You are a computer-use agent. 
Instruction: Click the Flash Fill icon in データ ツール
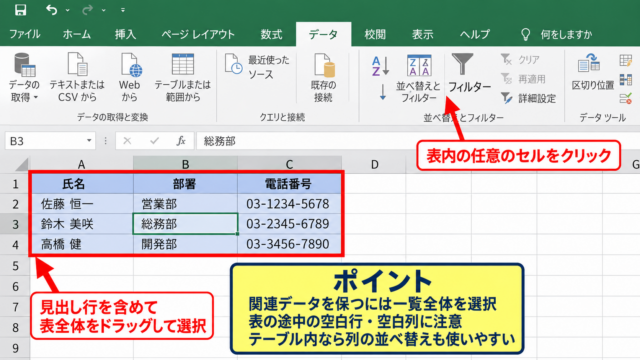625,60
